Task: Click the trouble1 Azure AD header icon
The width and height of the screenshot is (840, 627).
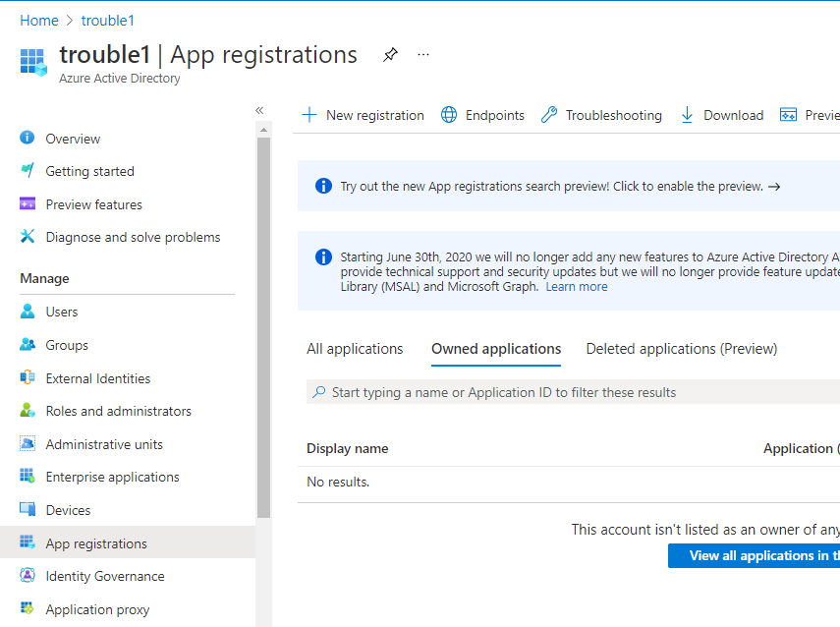Action: (x=33, y=62)
